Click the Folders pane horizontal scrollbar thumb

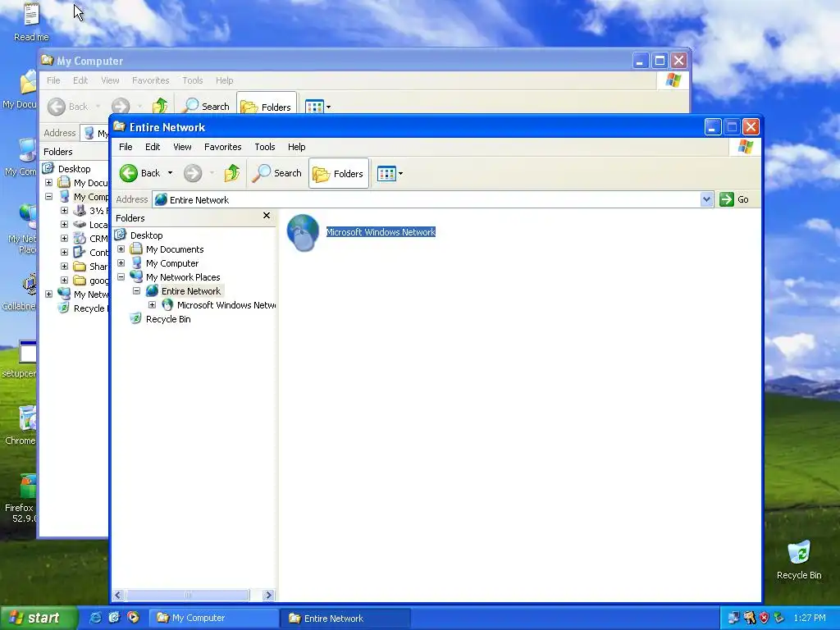188,596
